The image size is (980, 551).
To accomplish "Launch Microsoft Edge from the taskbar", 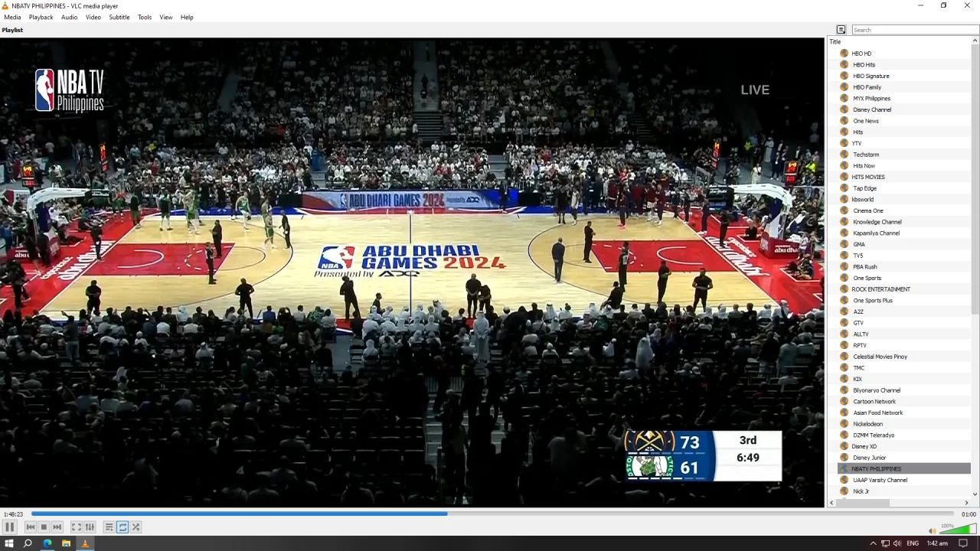I will pyautogui.click(x=47, y=543).
